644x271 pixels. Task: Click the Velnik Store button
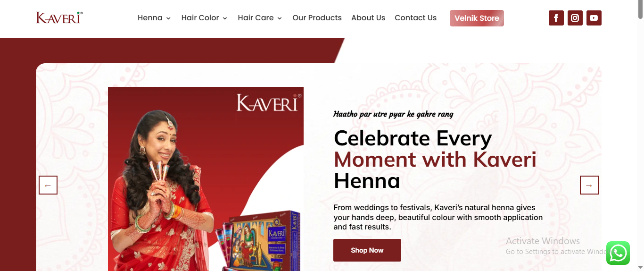pos(477,18)
